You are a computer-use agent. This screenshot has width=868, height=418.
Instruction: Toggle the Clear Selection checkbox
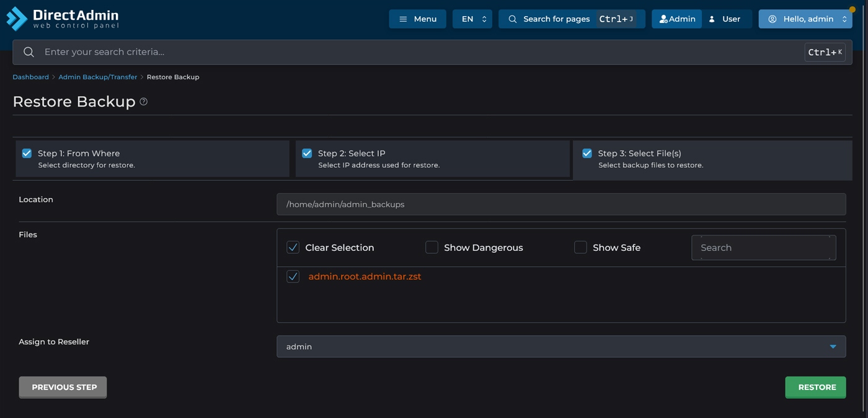click(293, 248)
